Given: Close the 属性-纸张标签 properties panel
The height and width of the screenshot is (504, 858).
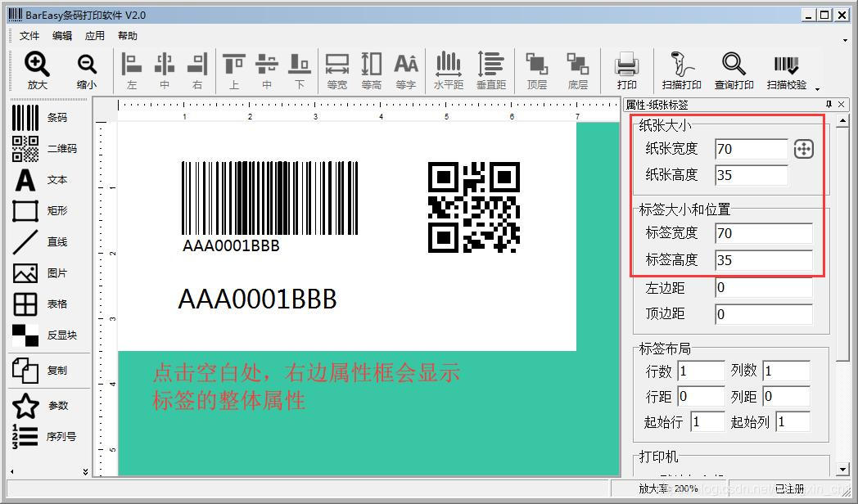Looking at the screenshot, I should coord(842,105).
